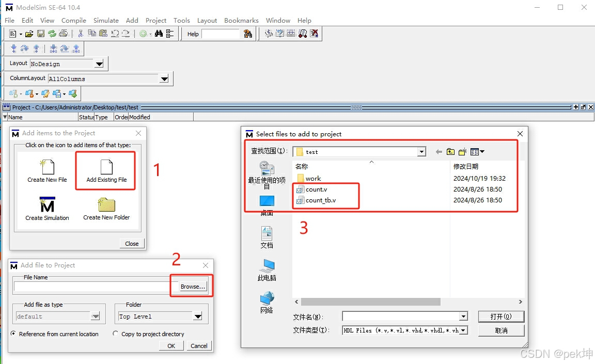This screenshot has width=595, height=364.
Task: Click the 打开(O) open button
Action: tap(501, 316)
